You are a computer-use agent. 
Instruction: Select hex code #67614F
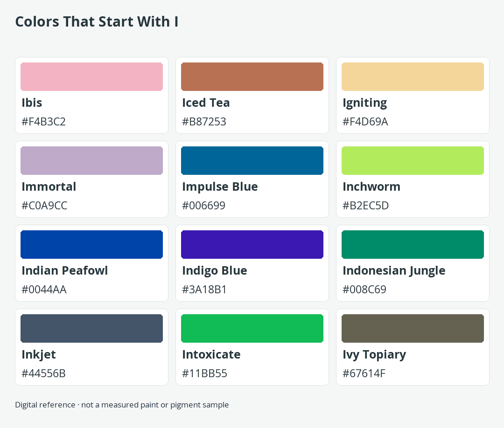(364, 373)
